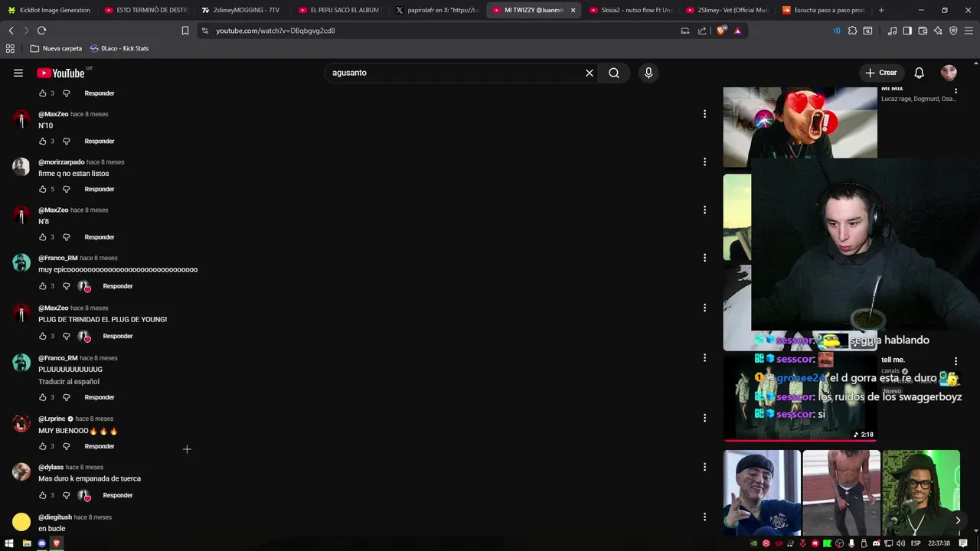This screenshot has height=551, width=980.
Task: Open the account avatar menu
Action: point(949,73)
